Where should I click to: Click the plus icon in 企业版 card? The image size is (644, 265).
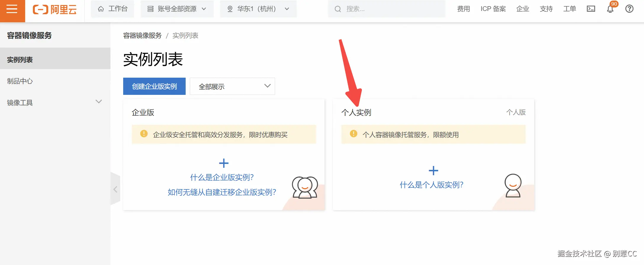tap(224, 163)
